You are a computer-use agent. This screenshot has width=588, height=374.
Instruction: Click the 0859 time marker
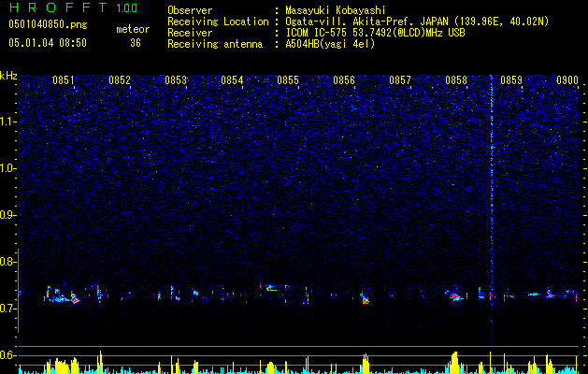[x=511, y=80]
